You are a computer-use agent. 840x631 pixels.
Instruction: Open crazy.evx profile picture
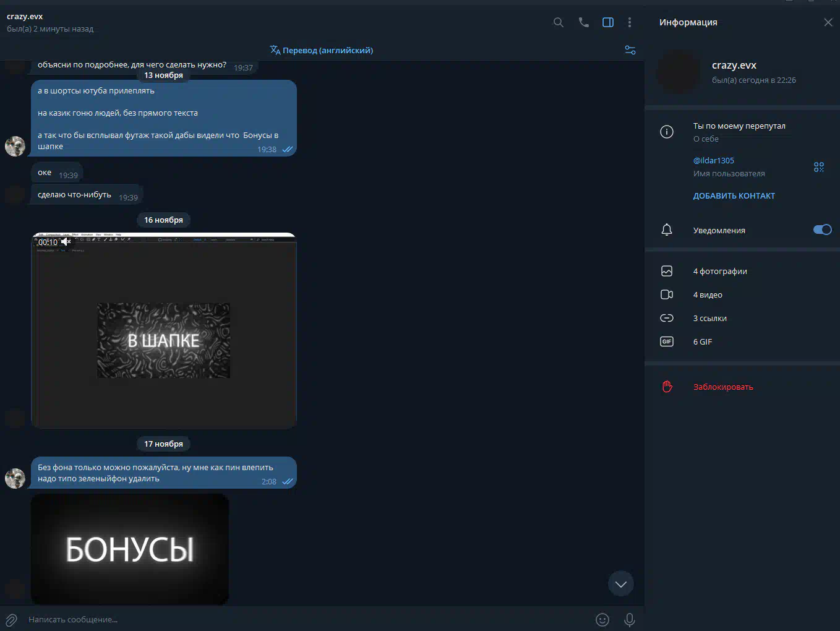click(x=679, y=72)
